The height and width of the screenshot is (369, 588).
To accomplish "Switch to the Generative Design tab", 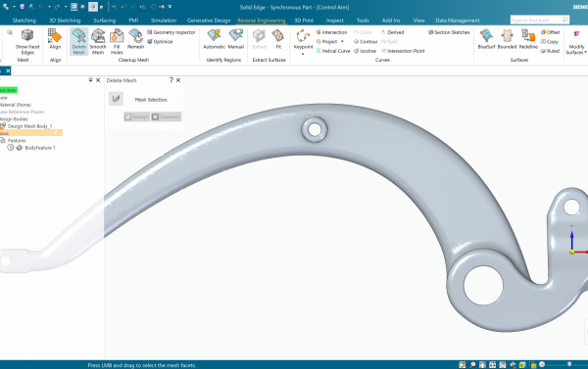I will click(x=209, y=21).
